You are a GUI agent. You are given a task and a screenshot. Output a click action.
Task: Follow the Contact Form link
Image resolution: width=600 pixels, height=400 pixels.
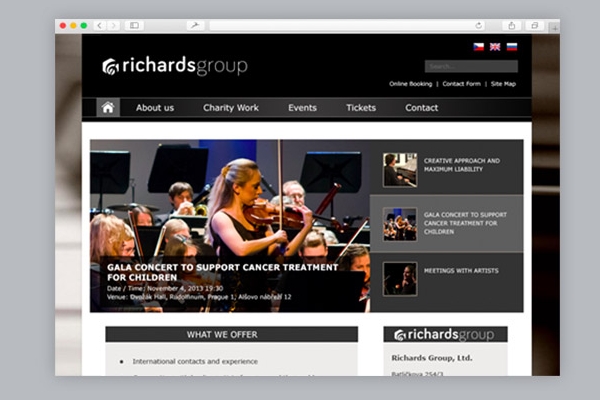click(x=461, y=84)
